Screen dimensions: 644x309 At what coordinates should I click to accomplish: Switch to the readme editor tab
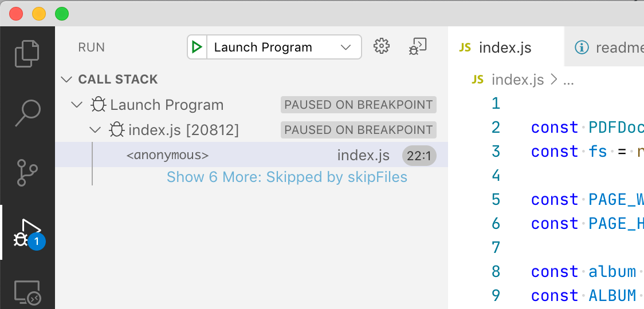click(x=610, y=47)
